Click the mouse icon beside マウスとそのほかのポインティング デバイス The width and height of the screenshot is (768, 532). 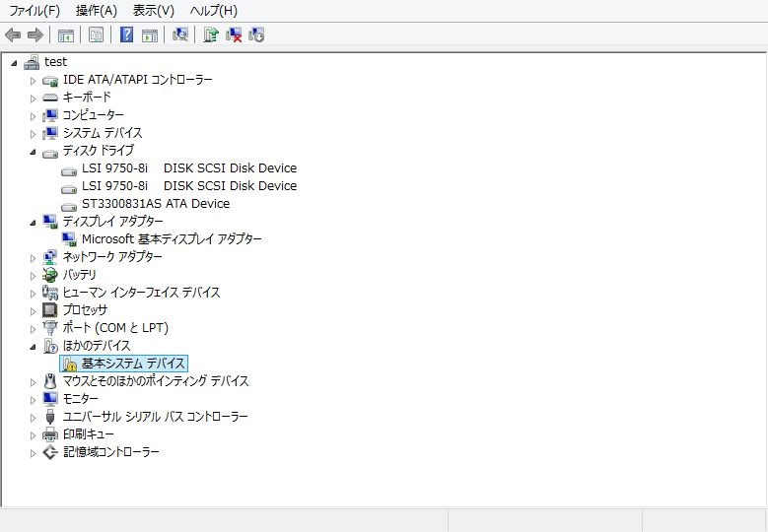(x=50, y=380)
